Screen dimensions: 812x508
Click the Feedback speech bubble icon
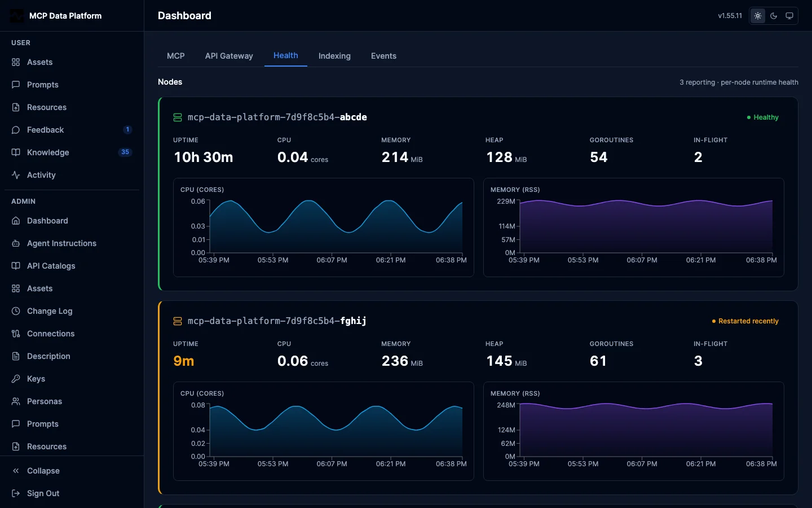click(16, 130)
